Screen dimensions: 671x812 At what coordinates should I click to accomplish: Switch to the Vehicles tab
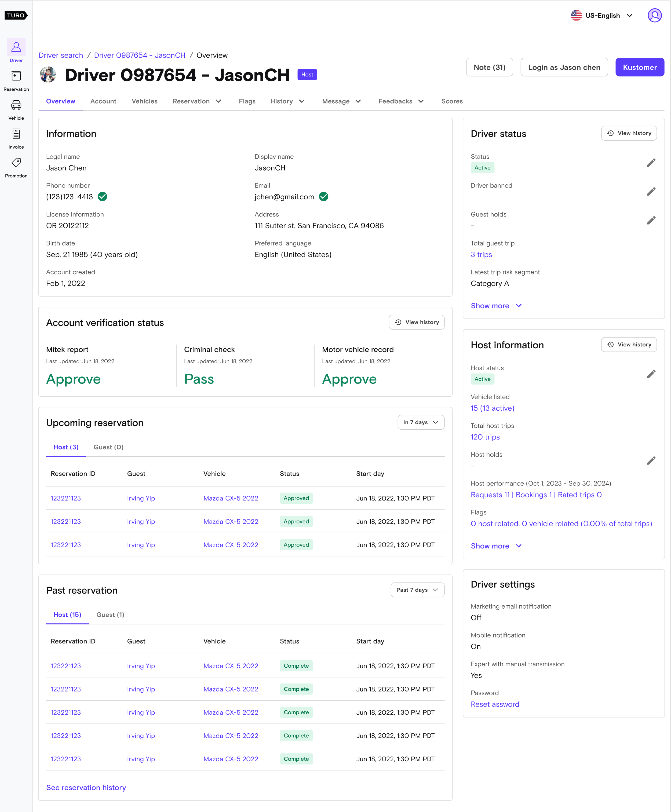pyautogui.click(x=144, y=101)
